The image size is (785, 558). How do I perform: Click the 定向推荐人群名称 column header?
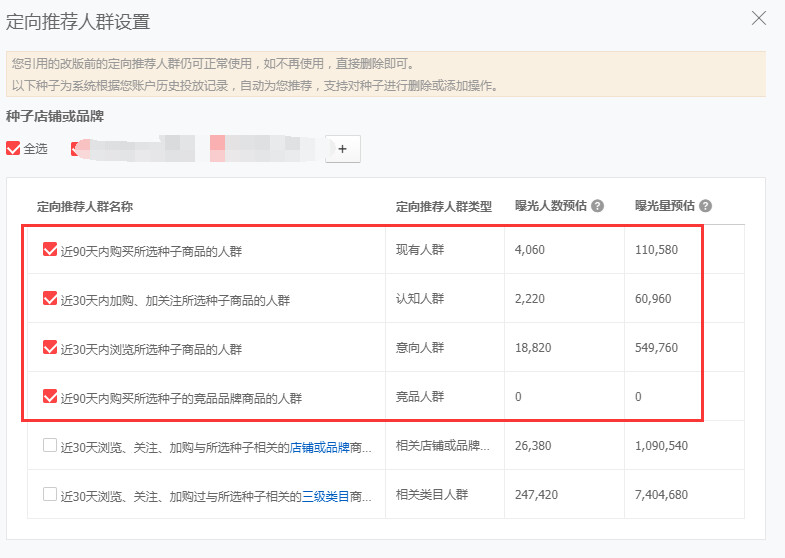(x=85, y=206)
